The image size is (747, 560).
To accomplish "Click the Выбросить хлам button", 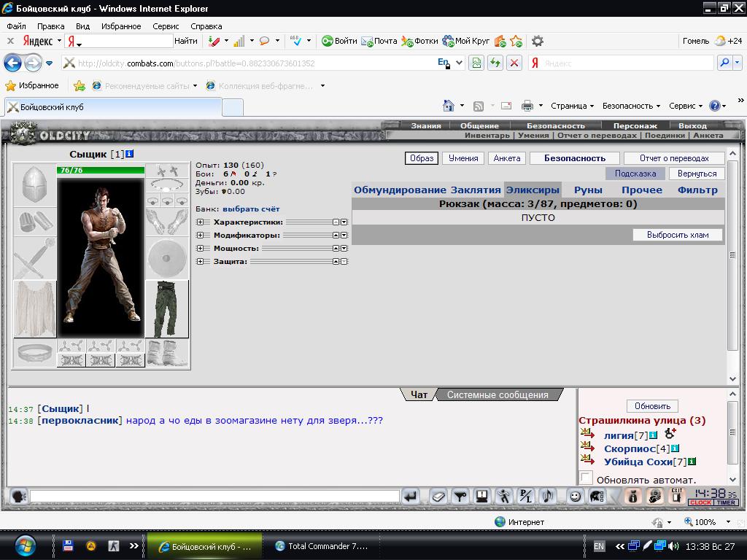I will pyautogui.click(x=678, y=235).
